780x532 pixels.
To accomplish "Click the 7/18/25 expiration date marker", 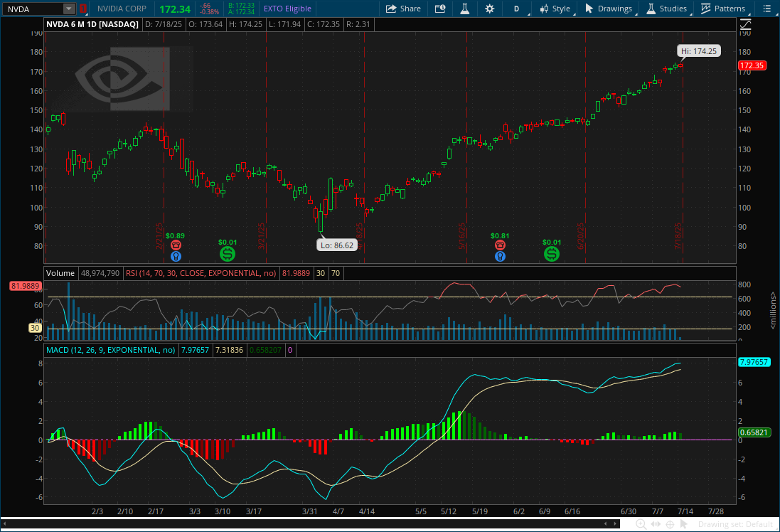I will pyautogui.click(x=678, y=236).
